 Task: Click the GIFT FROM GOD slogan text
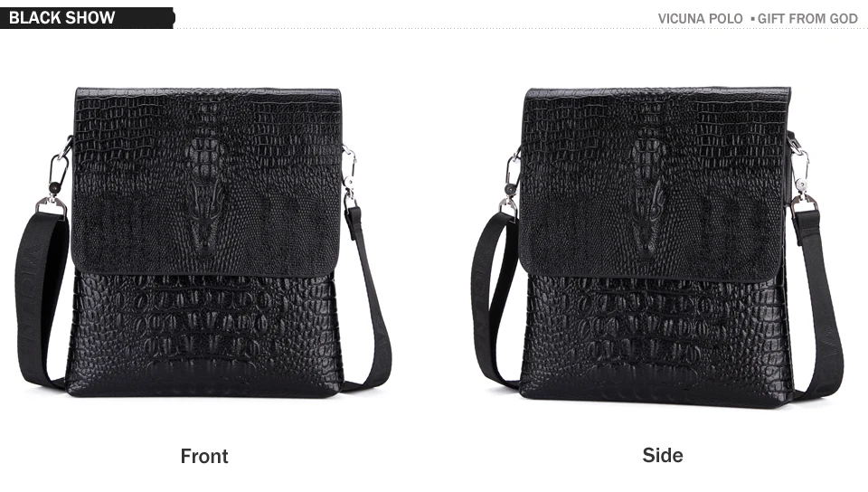[x=807, y=19]
